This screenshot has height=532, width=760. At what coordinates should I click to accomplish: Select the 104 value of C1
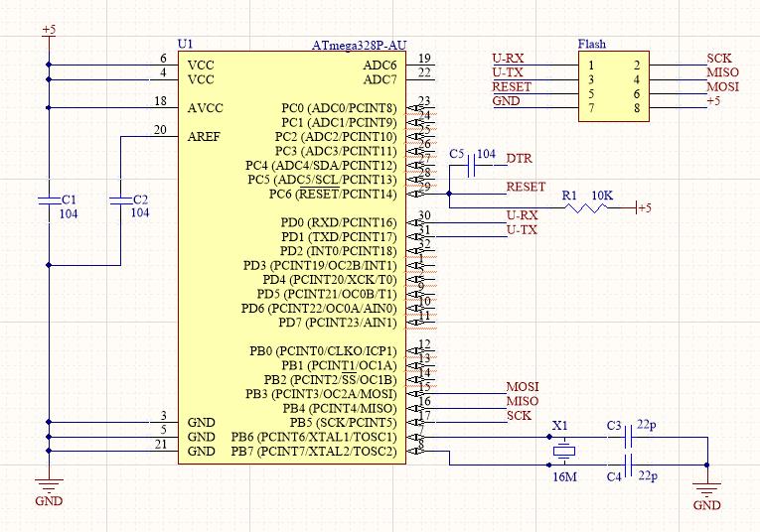click(69, 213)
